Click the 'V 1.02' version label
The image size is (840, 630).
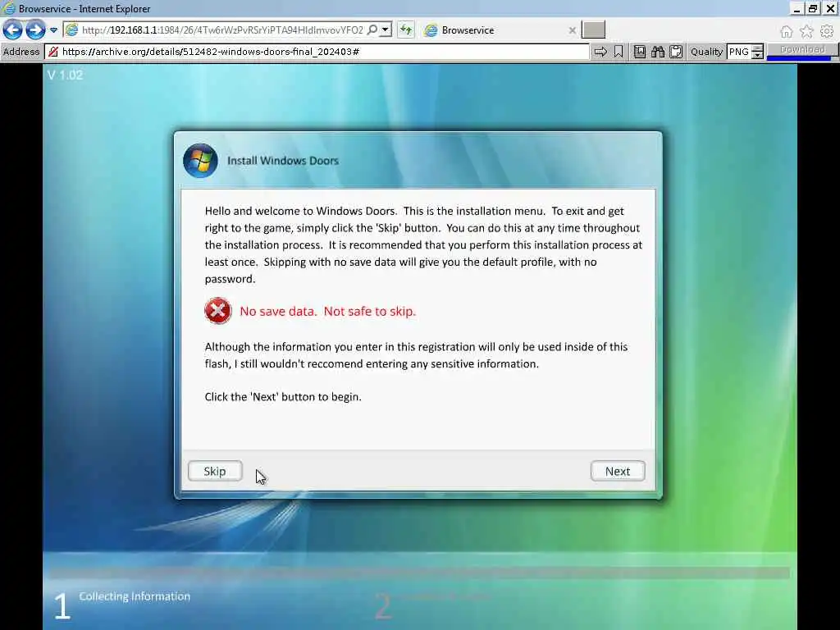pyautogui.click(x=66, y=75)
